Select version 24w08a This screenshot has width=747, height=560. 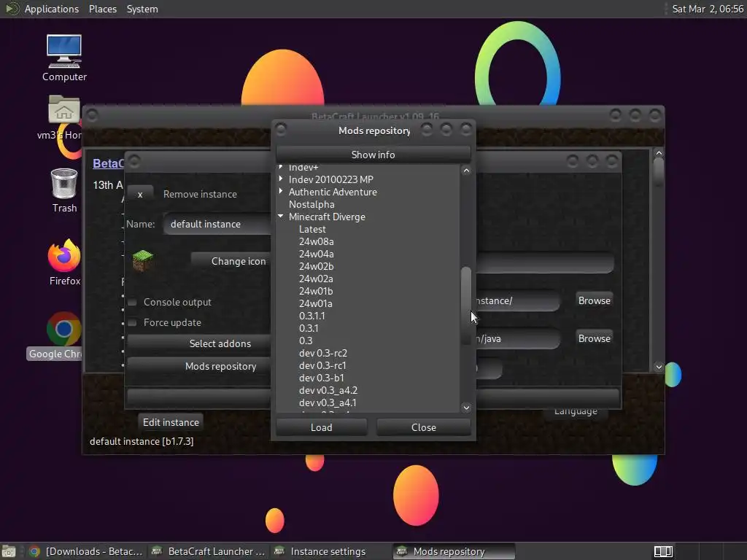tap(317, 241)
